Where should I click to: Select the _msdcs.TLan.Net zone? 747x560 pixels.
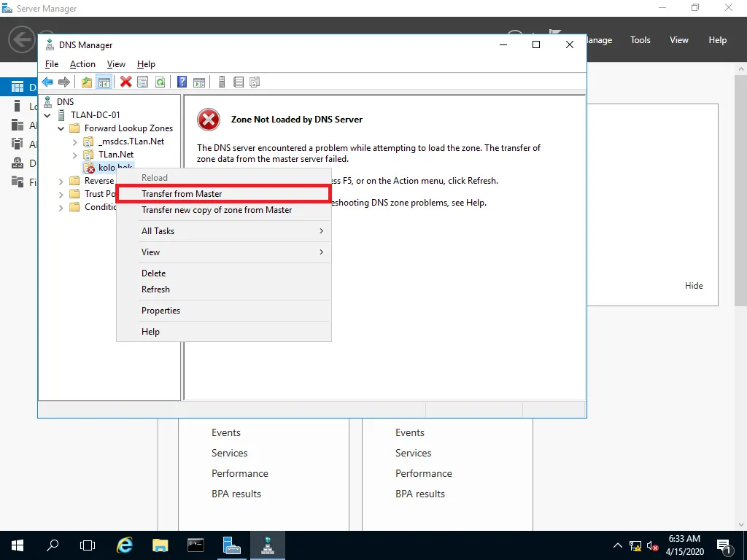(131, 141)
